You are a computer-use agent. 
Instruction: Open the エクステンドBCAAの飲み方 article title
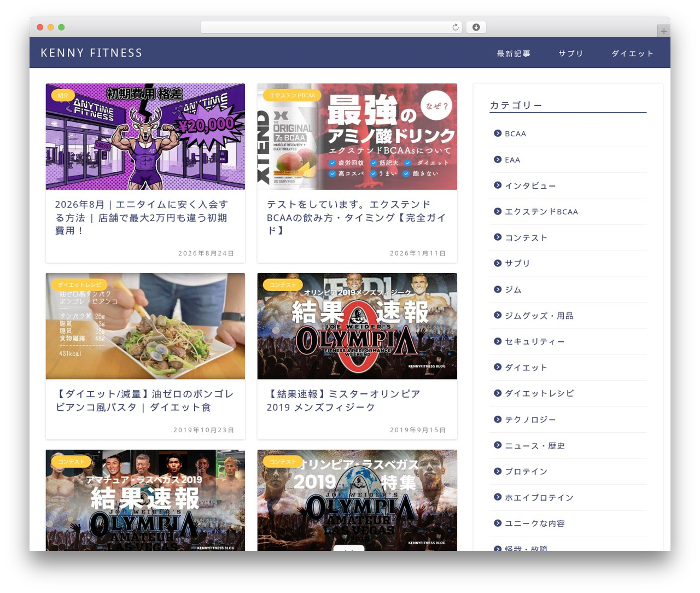(357, 217)
